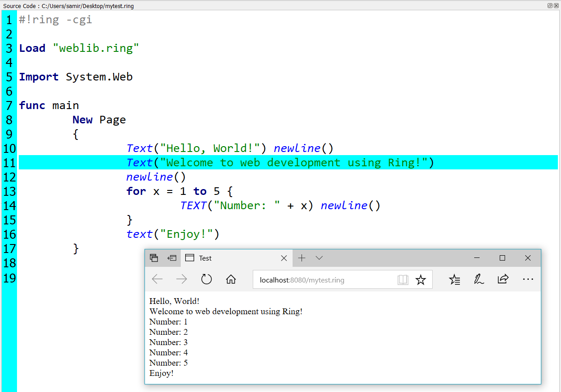
Task: Click line number 7 beside func main
Action: pos(8,105)
